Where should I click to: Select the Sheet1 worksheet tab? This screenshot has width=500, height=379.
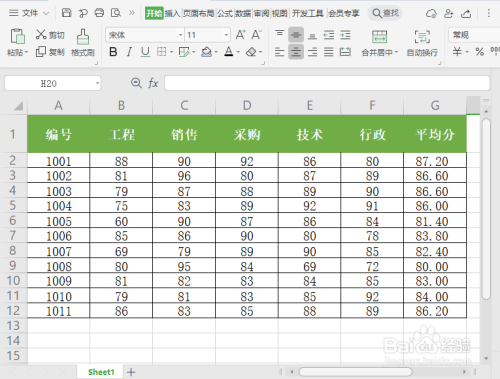(x=101, y=372)
